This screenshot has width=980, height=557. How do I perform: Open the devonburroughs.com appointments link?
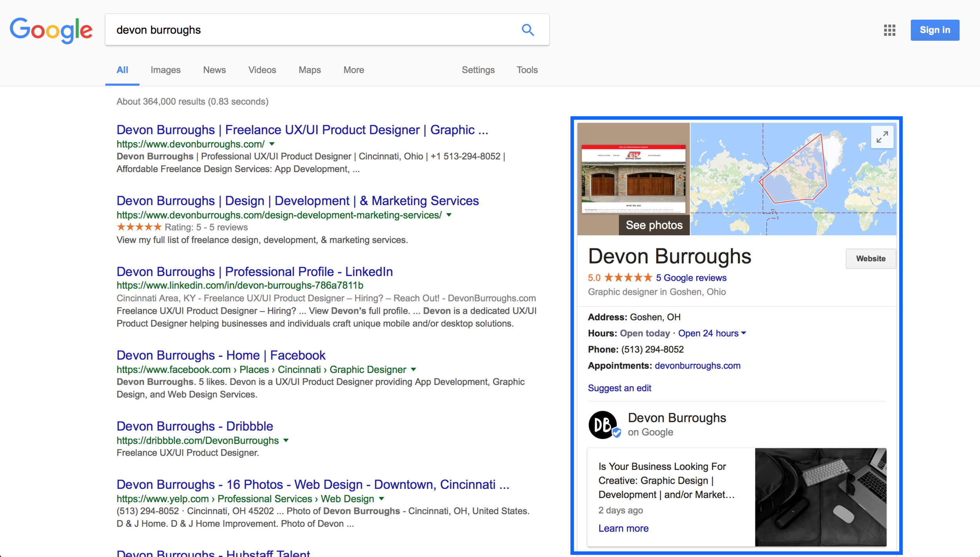[697, 366]
